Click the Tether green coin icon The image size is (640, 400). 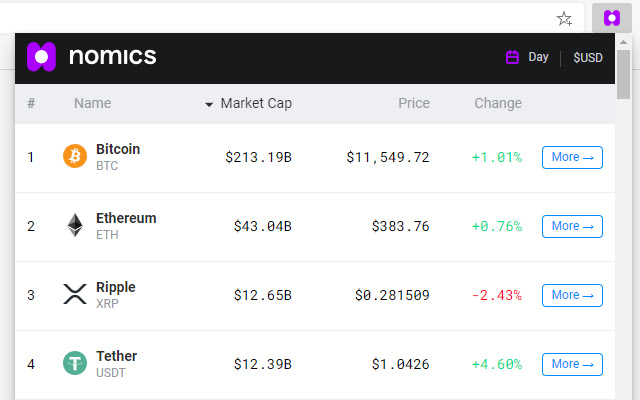[x=75, y=363]
